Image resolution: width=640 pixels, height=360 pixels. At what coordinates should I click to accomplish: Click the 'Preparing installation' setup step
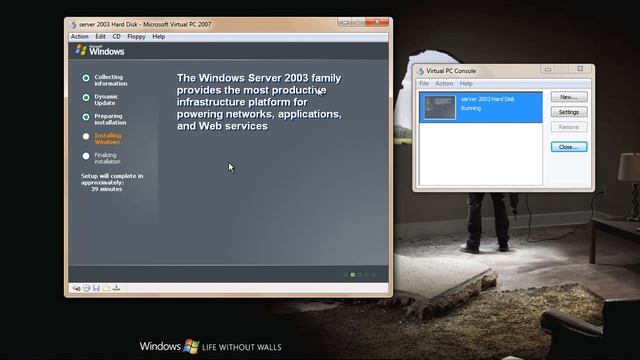point(110,119)
